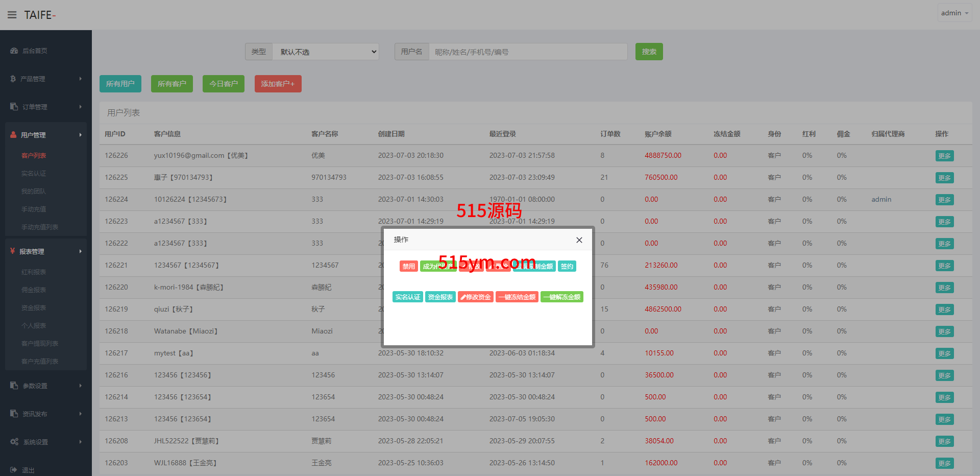Click the gears icon for 系统设置
The image size is (980, 476).
(x=14, y=442)
